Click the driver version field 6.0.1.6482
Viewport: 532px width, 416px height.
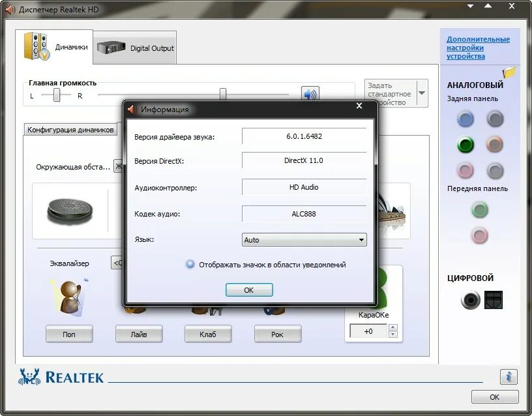click(304, 136)
